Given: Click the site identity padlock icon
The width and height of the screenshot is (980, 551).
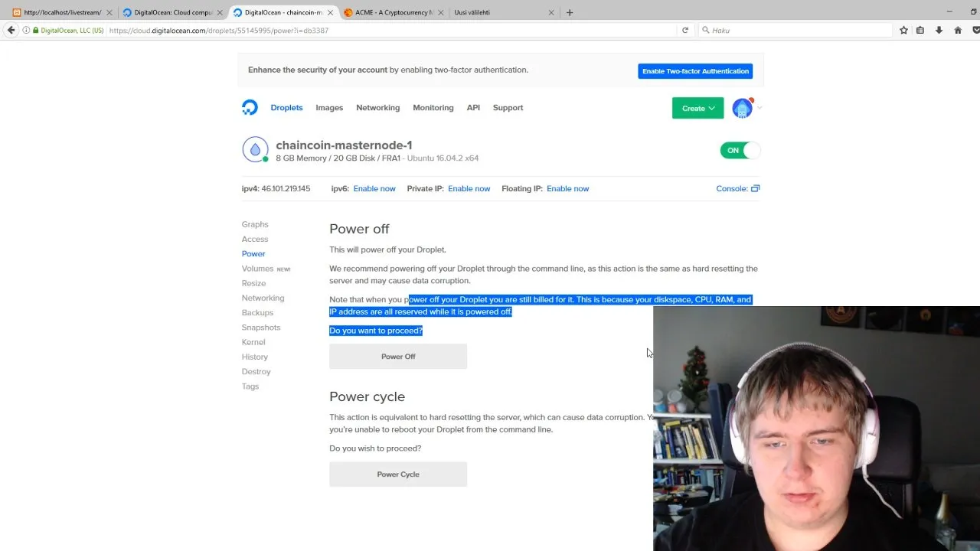Looking at the screenshot, I should tap(36, 30).
